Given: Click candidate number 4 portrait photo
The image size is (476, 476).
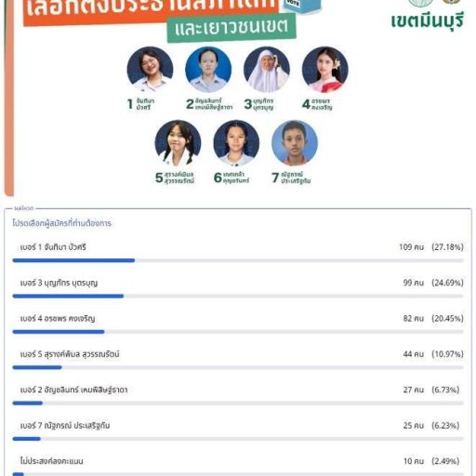Looking at the screenshot, I should click(x=325, y=70).
